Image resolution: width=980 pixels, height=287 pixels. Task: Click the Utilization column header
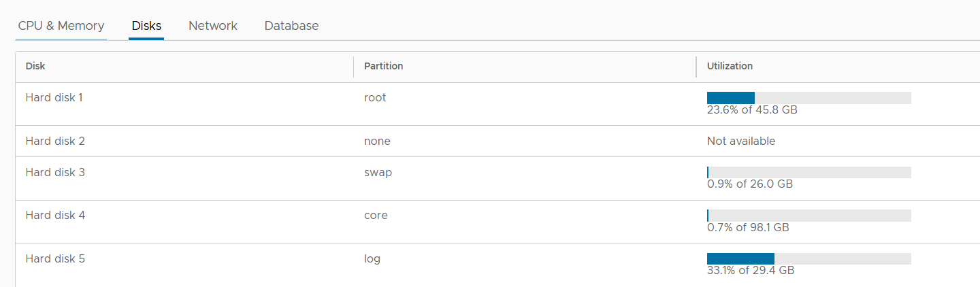[x=730, y=66]
